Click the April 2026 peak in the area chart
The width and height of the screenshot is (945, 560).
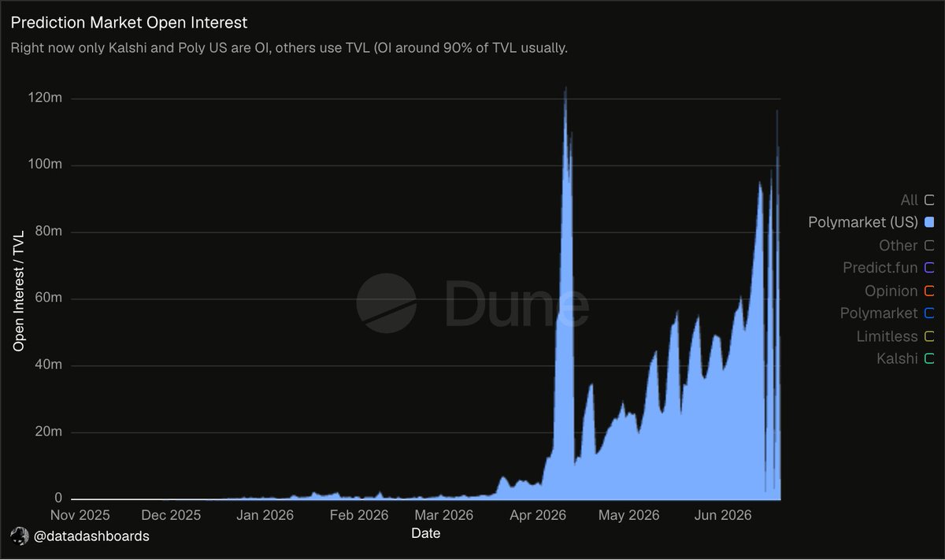(565, 89)
